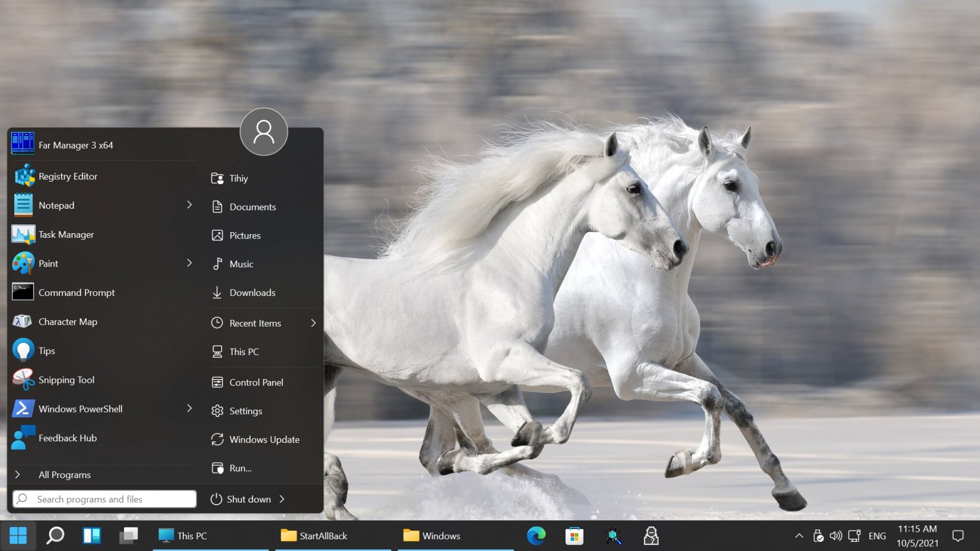The height and width of the screenshot is (551, 980).
Task: Open Settings from Start menu
Action: (x=245, y=410)
